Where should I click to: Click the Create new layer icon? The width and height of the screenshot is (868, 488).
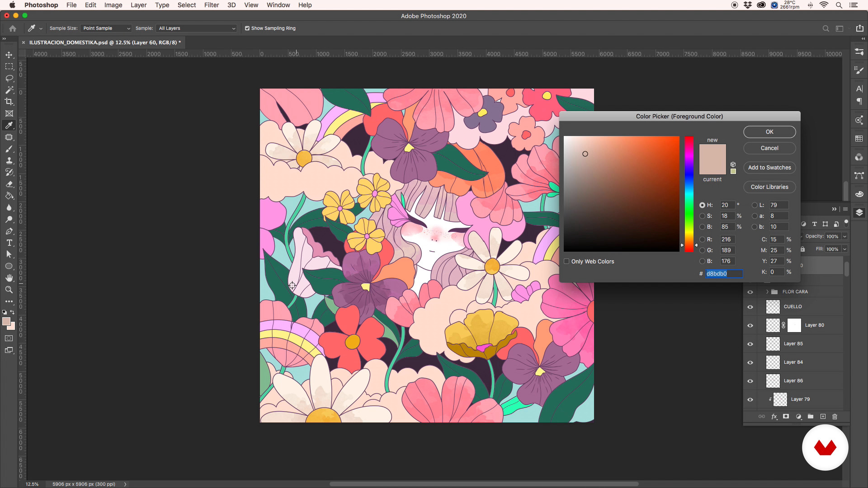pos(823,417)
